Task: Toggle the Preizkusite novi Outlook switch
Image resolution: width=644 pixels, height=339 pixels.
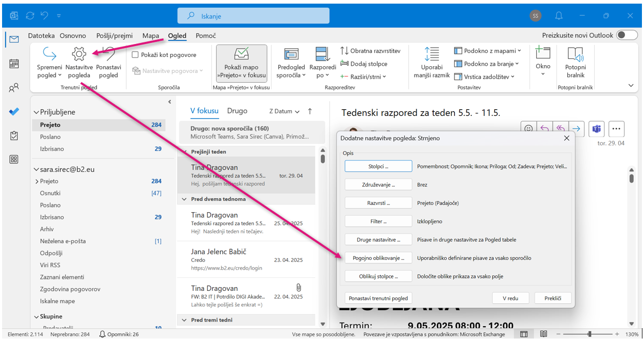Action: pyautogui.click(x=627, y=35)
